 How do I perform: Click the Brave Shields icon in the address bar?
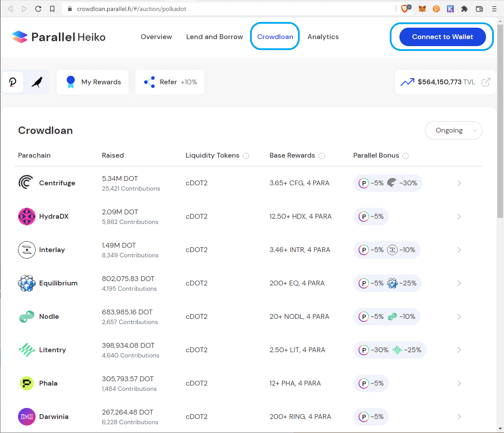(x=405, y=9)
